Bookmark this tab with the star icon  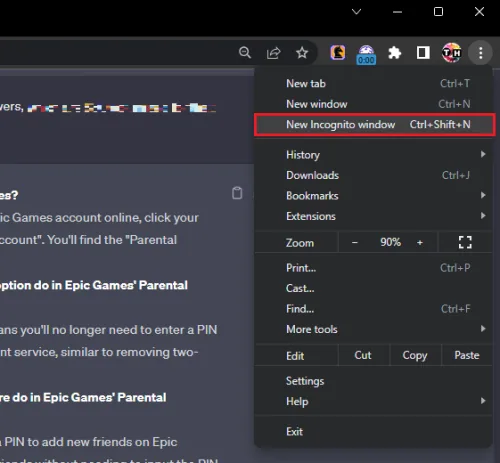(302, 53)
